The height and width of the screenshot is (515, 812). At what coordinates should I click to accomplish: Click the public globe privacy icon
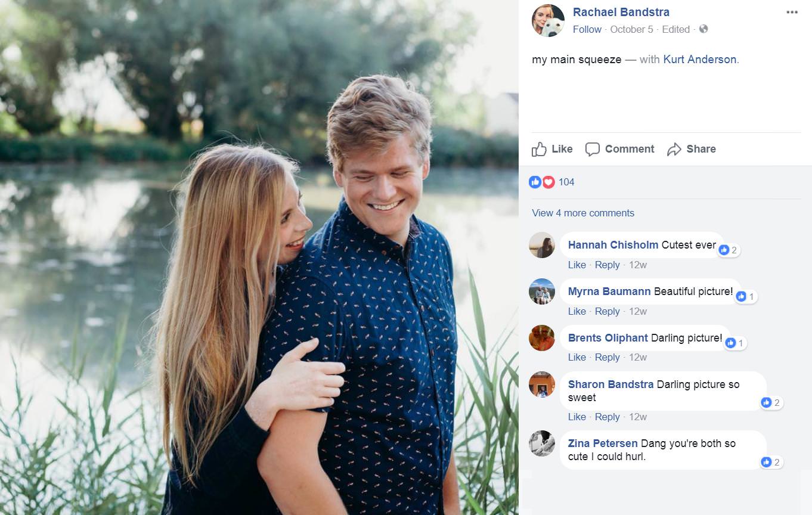[x=703, y=29]
